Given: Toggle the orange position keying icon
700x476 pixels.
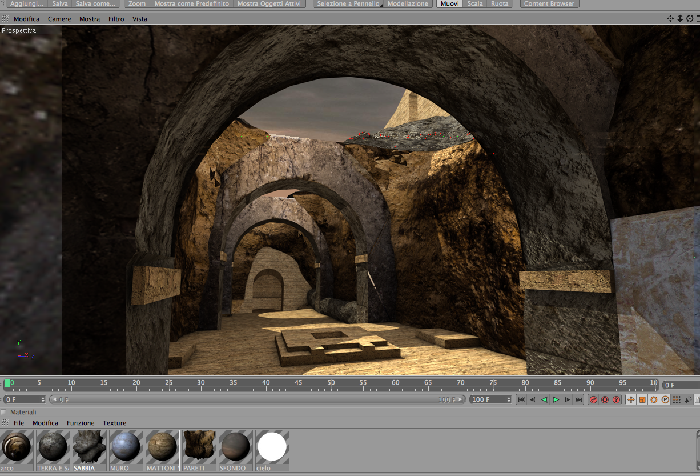Looking at the screenshot, I should pyautogui.click(x=630, y=400).
